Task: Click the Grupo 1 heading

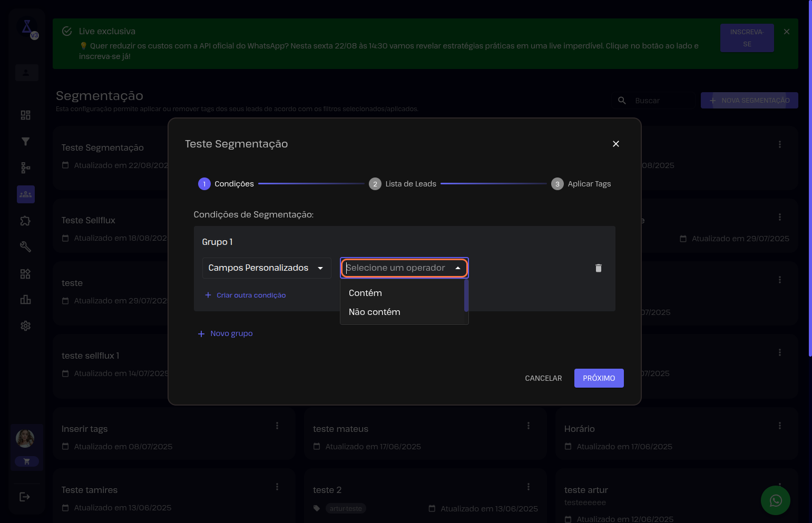Action: point(217,242)
